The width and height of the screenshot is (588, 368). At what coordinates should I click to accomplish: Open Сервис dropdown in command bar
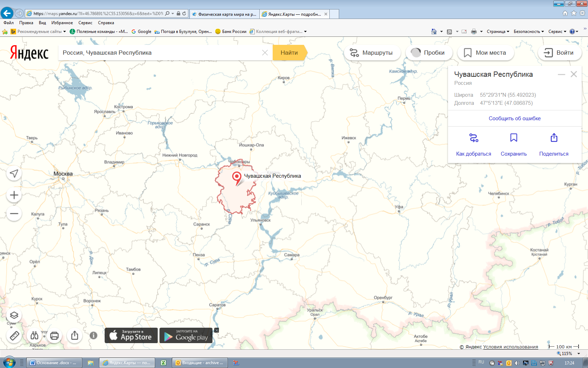pyautogui.click(x=557, y=32)
